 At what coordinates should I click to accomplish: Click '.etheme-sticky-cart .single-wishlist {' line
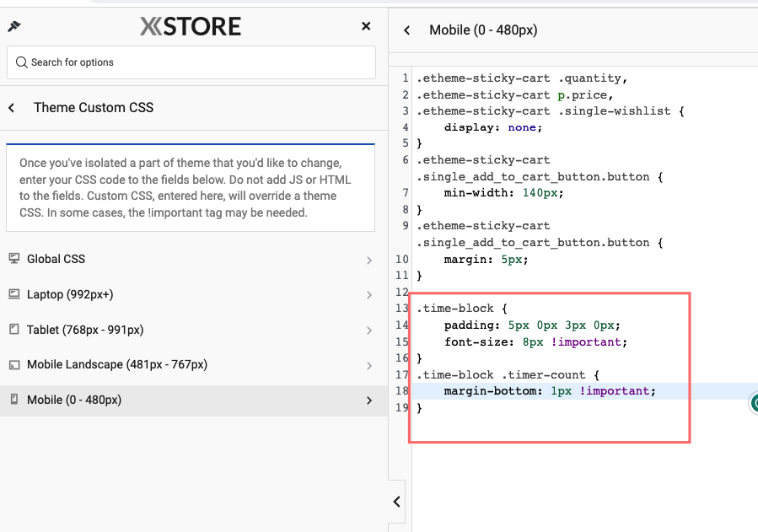[x=550, y=111]
